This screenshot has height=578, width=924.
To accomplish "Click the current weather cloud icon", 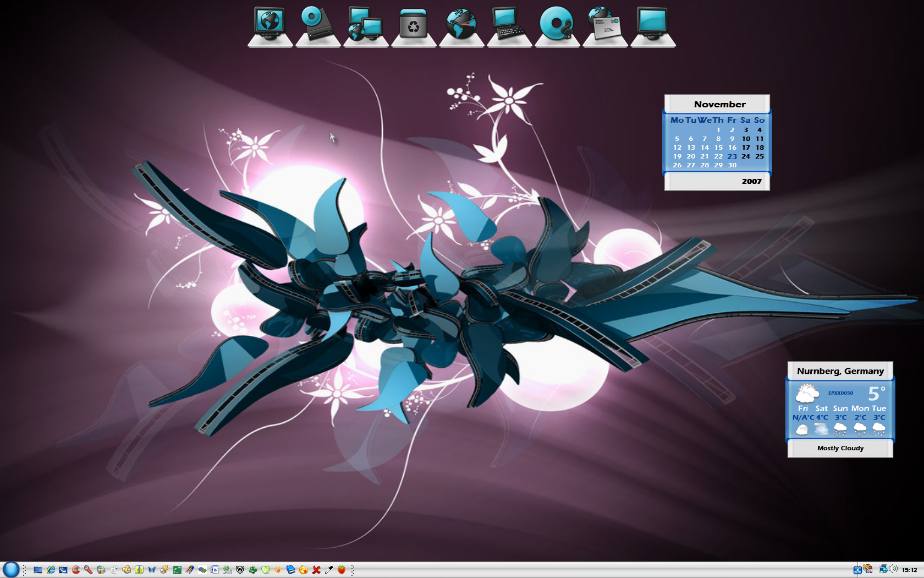I will tap(807, 393).
